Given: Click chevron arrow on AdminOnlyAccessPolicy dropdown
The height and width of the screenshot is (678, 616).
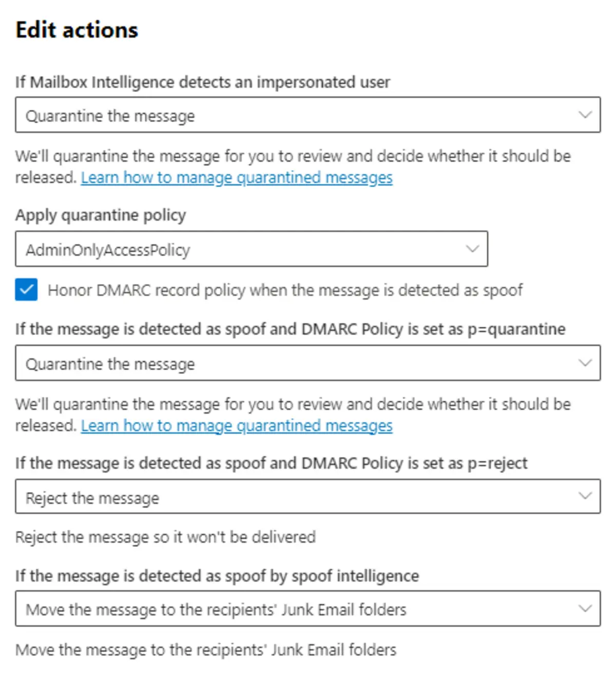Looking at the screenshot, I should [x=472, y=249].
